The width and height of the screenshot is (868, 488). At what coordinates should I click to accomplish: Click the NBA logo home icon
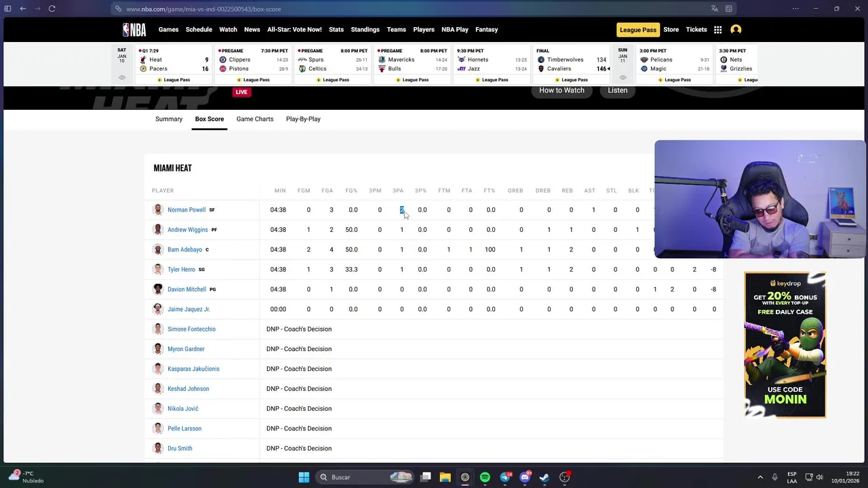tap(134, 30)
